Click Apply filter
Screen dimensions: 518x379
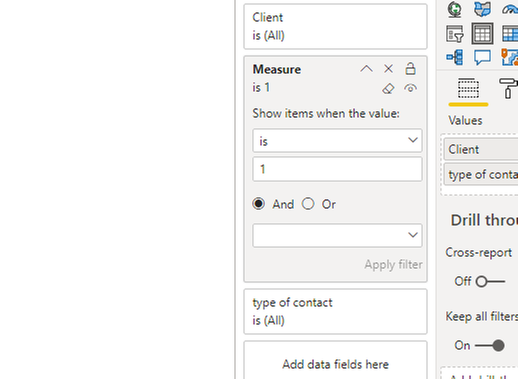393,265
